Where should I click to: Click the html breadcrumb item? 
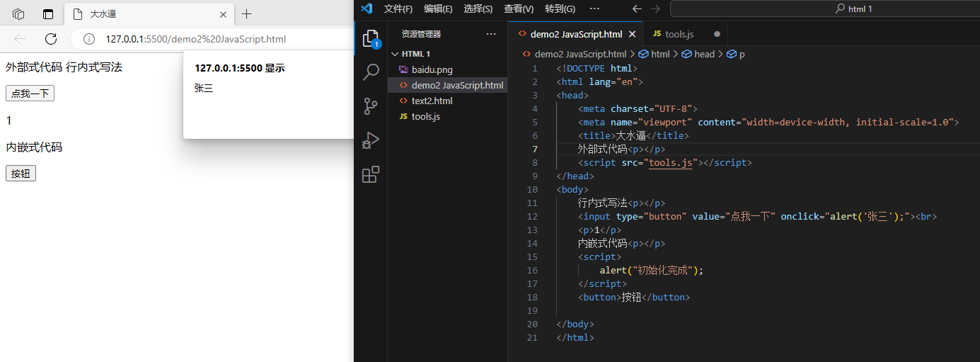click(x=655, y=54)
